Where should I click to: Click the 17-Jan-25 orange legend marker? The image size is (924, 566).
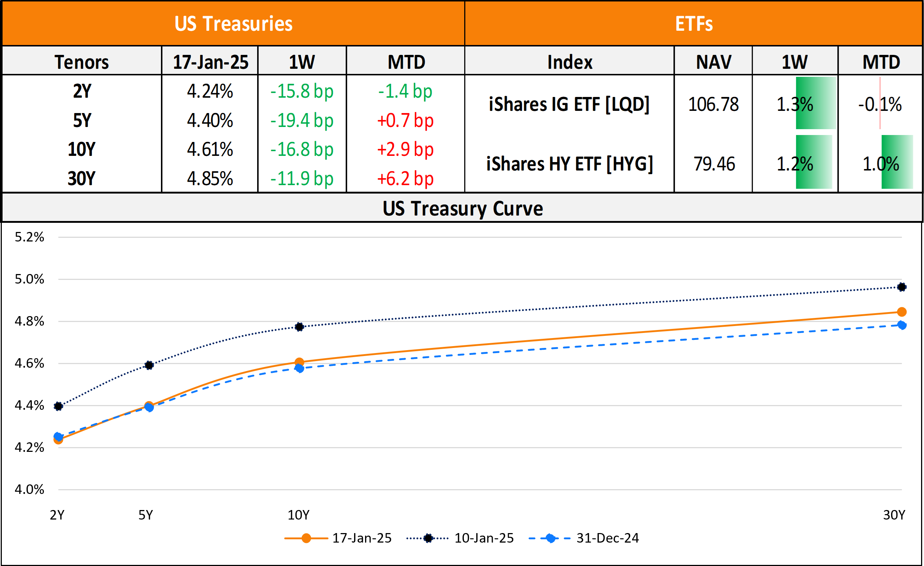(306, 538)
